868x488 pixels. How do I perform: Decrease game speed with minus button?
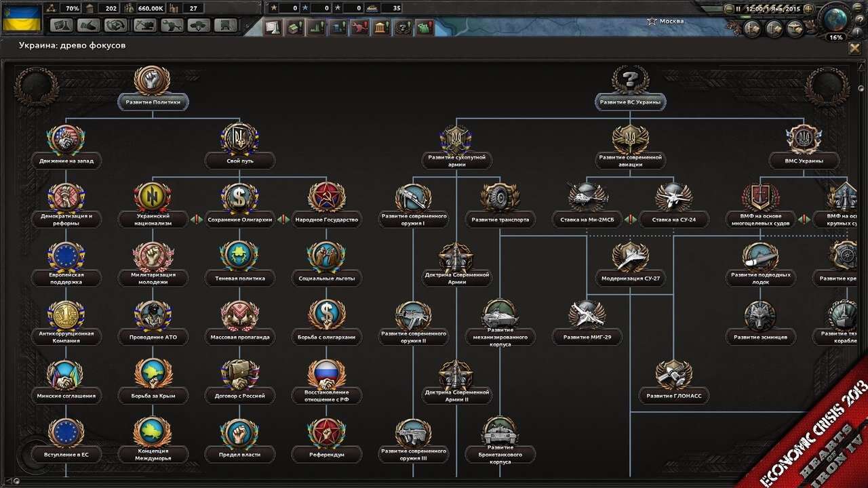coord(729,9)
